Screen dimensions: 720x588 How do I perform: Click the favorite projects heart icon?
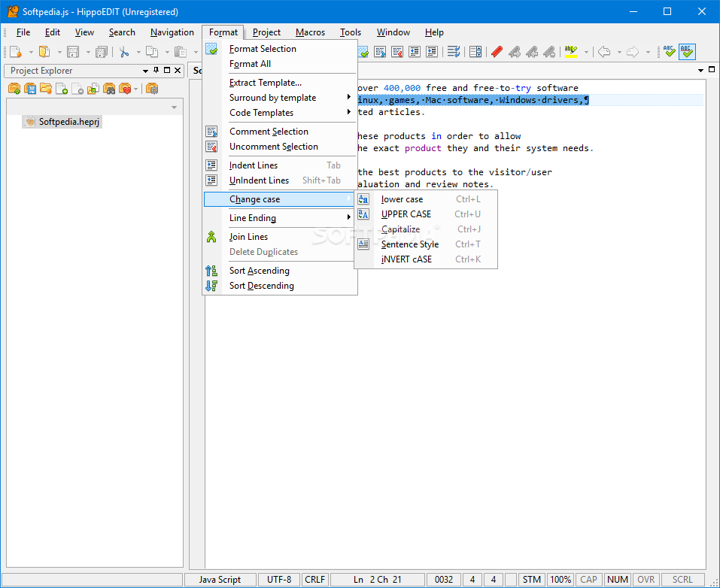(124, 88)
